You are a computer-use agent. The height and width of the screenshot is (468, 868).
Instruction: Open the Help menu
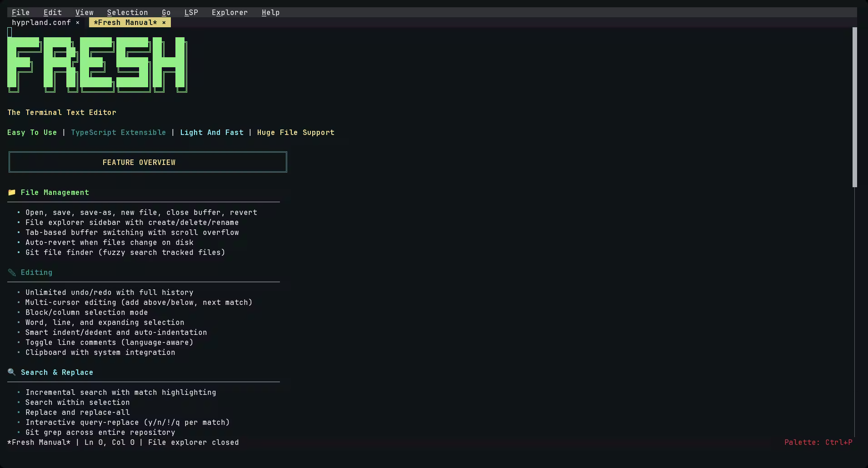click(270, 13)
